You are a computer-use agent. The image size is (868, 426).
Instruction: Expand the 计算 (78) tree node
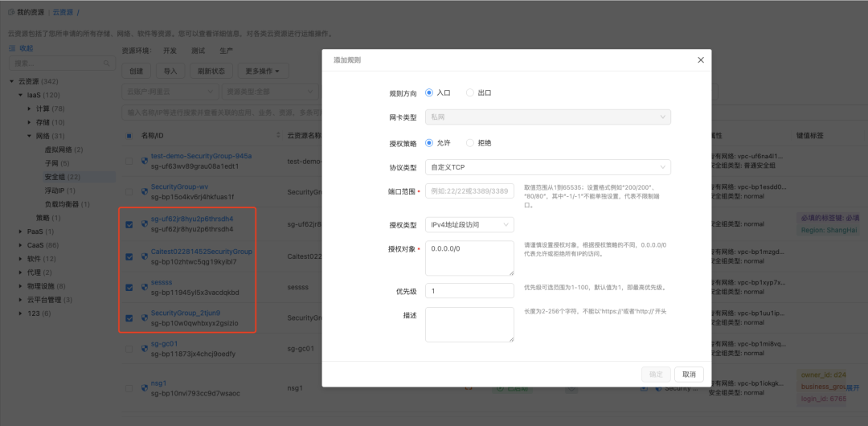click(x=30, y=108)
